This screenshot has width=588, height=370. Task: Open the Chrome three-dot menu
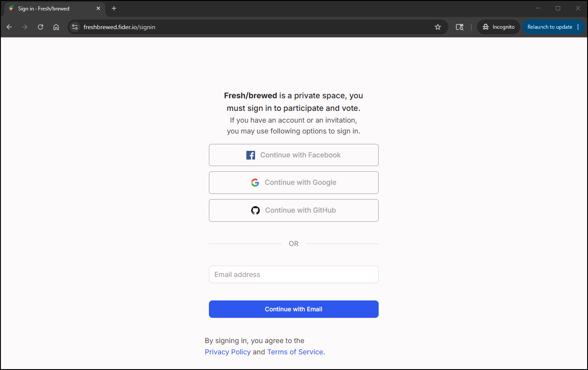pyautogui.click(x=578, y=27)
